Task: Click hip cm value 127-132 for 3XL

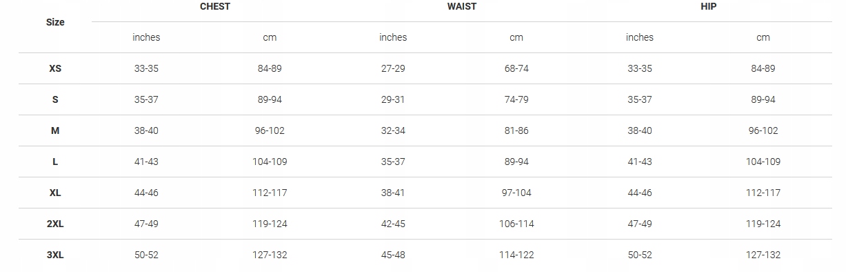Action: (763, 255)
